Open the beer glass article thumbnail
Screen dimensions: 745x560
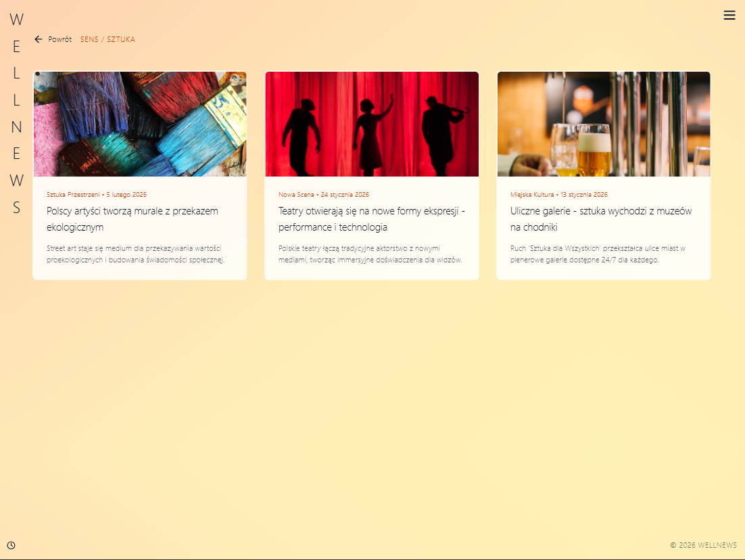(x=604, y=124)
